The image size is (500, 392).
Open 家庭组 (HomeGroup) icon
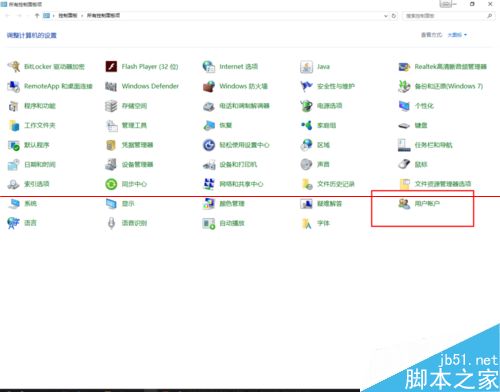tap(306, 125)
